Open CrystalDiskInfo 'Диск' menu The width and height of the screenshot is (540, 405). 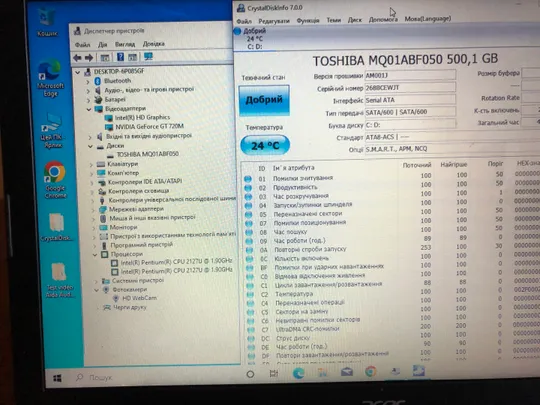coord(355,20)
